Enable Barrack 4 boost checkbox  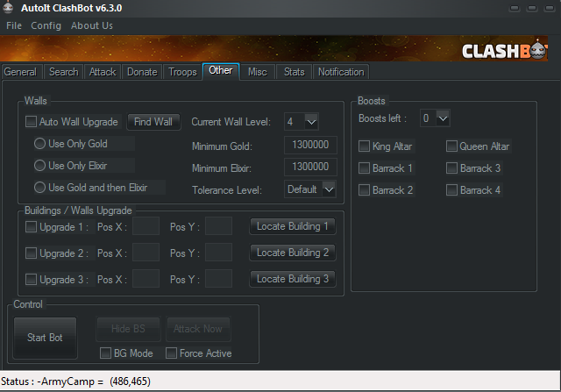(451, 189)
